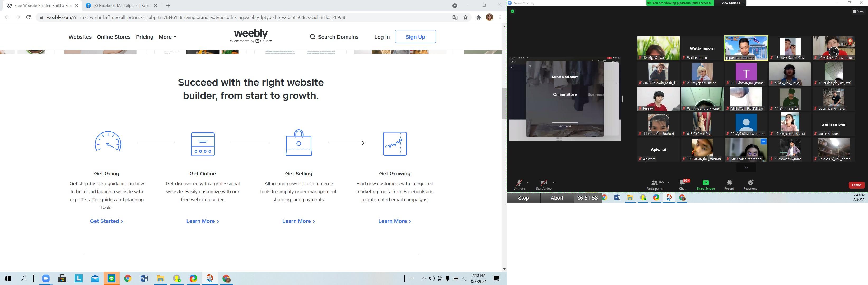Click Online Store in the shared screen

[565, 94]
